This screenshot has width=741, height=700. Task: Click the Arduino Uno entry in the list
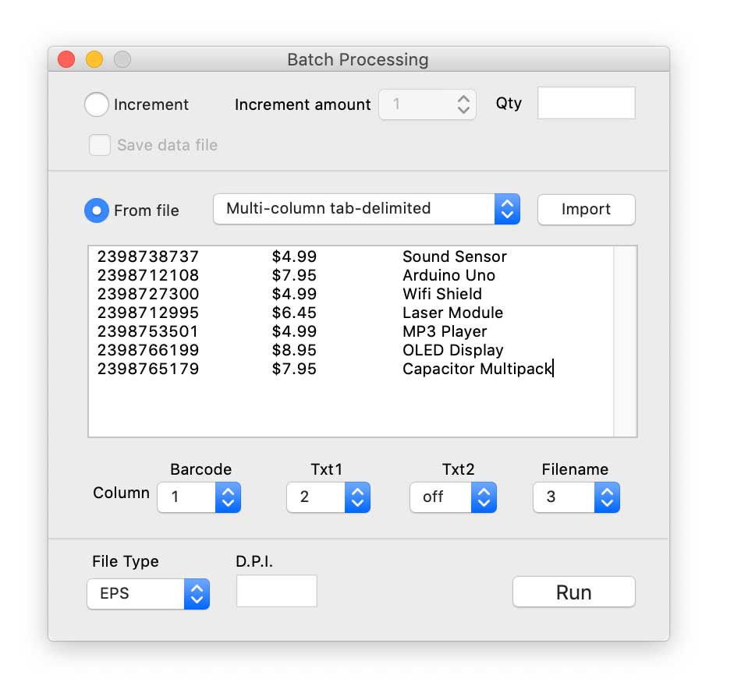[x=448, y=275]
